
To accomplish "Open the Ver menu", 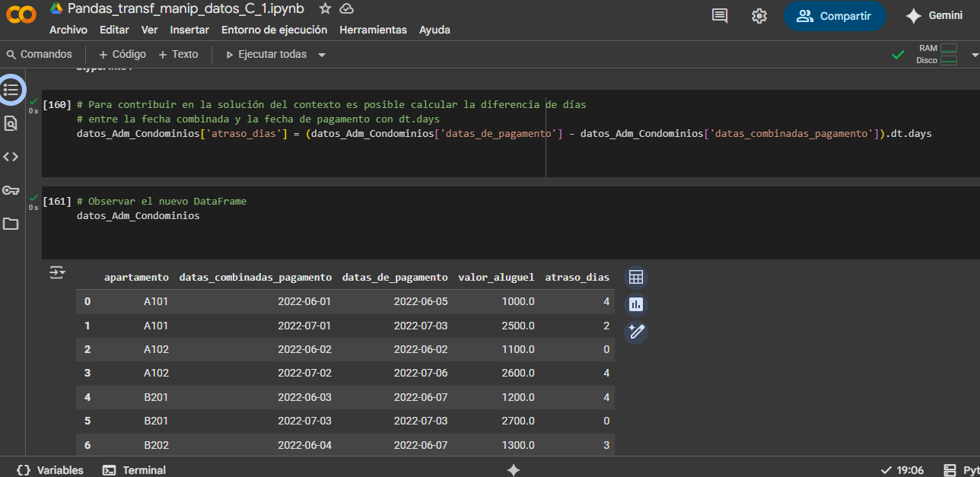I will tap(150, 30).
